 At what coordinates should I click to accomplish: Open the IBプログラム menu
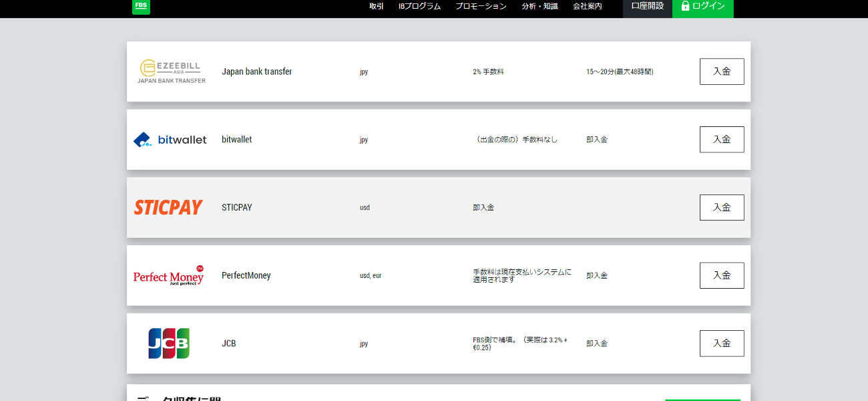click(419, 6)
